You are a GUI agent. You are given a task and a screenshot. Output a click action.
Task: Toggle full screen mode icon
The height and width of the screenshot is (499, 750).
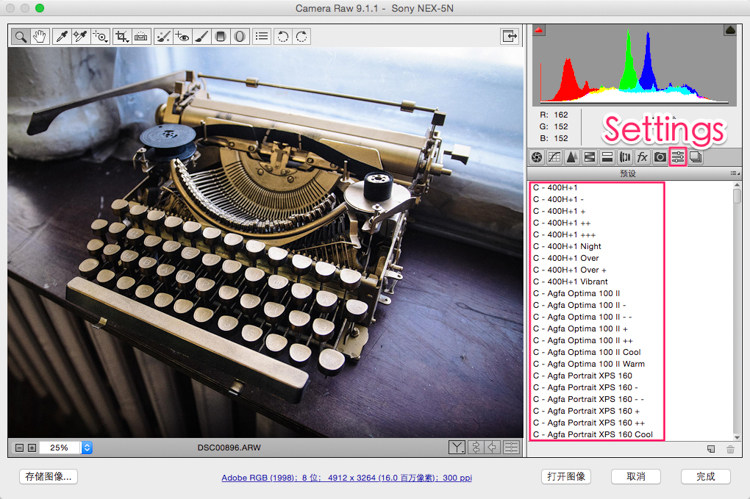509,36
